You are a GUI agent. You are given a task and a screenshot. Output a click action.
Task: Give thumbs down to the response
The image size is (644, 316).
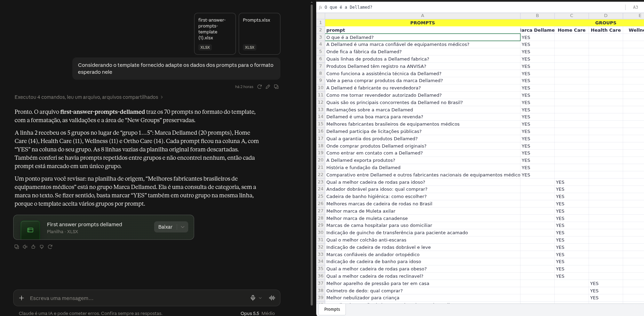[x=42, y=247]
